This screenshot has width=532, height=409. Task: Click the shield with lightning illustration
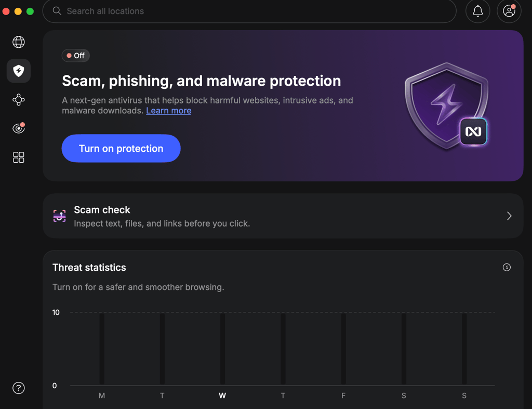(x=446, y=105)
